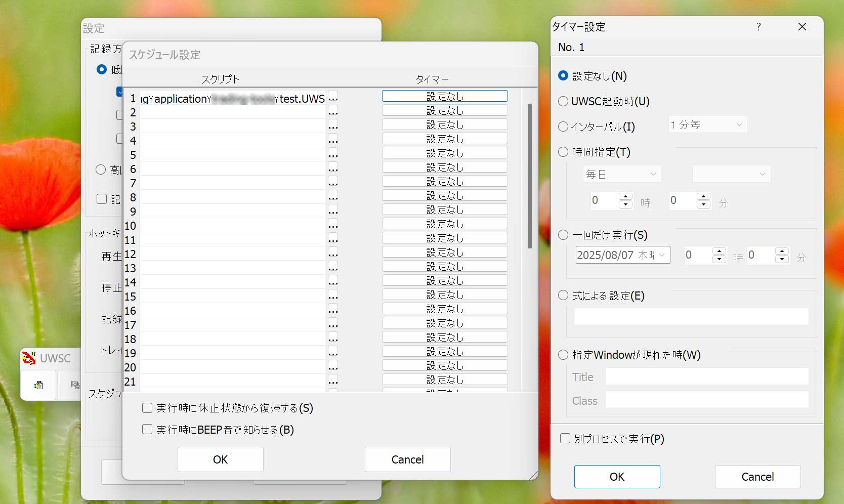Browse script file for row 1
Image resolution: width=844 pixels, height=504 pixels.
333,98
